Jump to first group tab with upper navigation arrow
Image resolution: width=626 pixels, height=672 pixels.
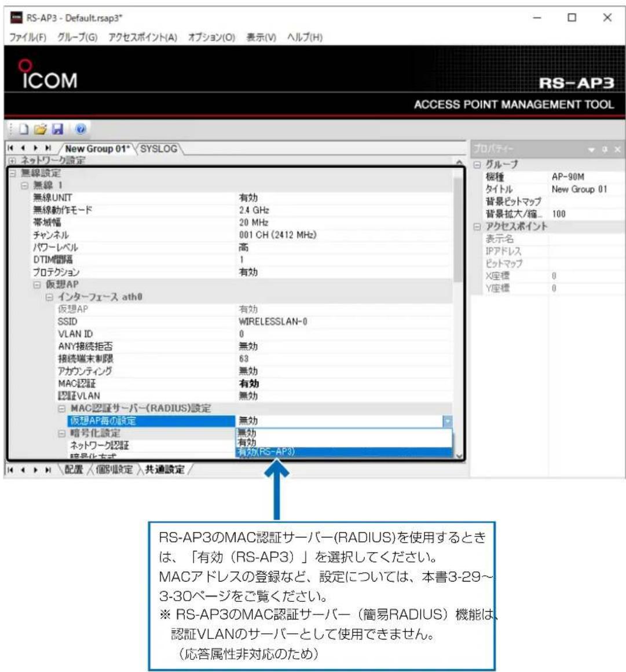click(x=10, y=148)
